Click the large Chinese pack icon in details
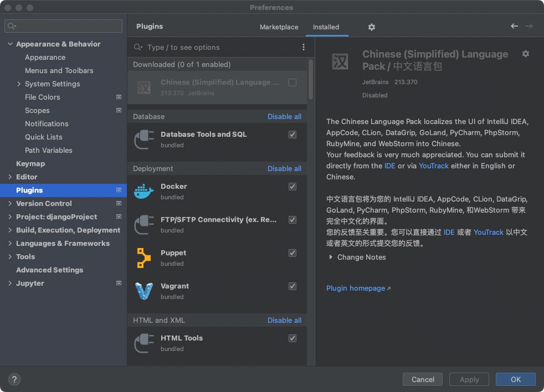Screen dimensions: 544x392 (340, 62)
